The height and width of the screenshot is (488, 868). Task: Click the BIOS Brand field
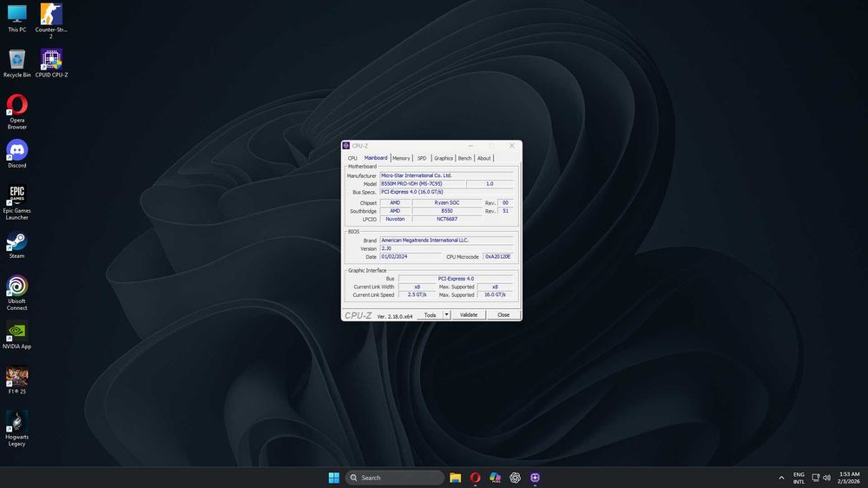(x=446, y=241)
